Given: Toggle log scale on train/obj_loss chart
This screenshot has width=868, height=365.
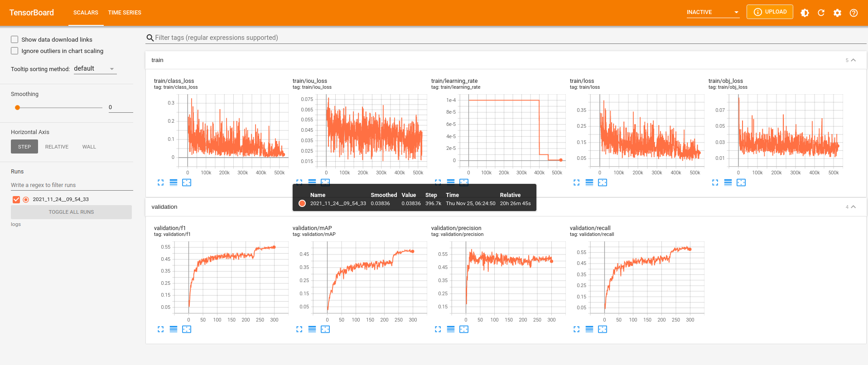Looking at the screenshot, I should pos(728,182).
